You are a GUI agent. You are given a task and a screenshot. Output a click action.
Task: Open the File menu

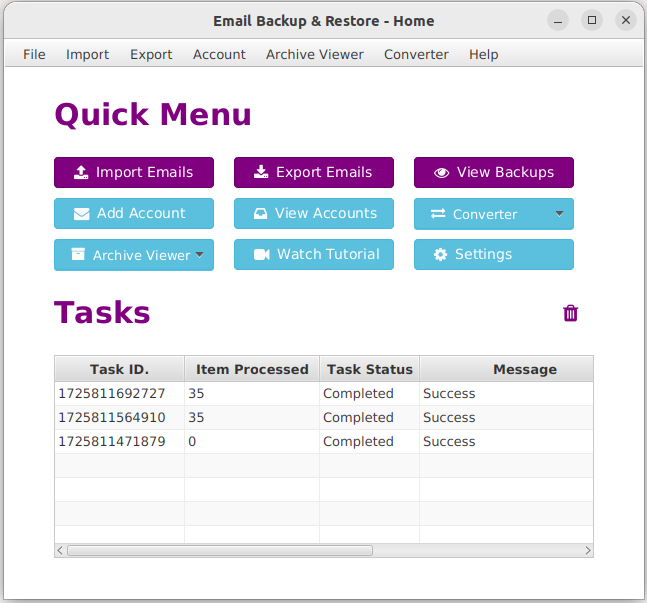point(34,54)
